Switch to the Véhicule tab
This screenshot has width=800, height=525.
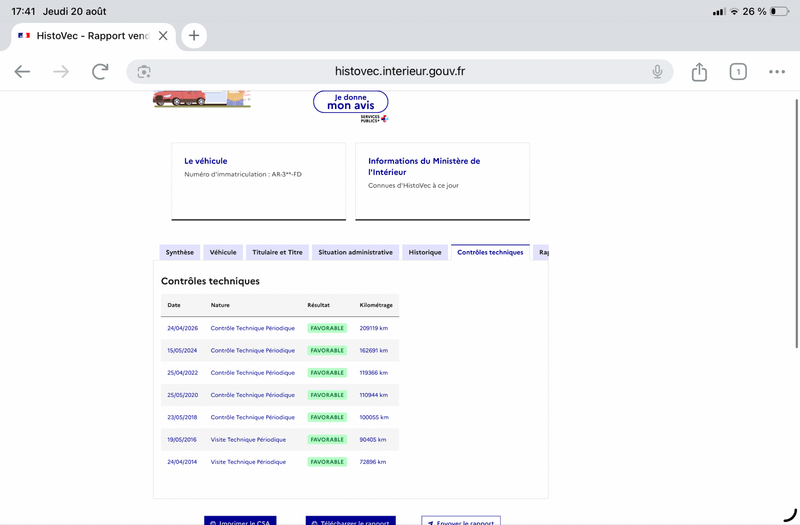[223, 253]
